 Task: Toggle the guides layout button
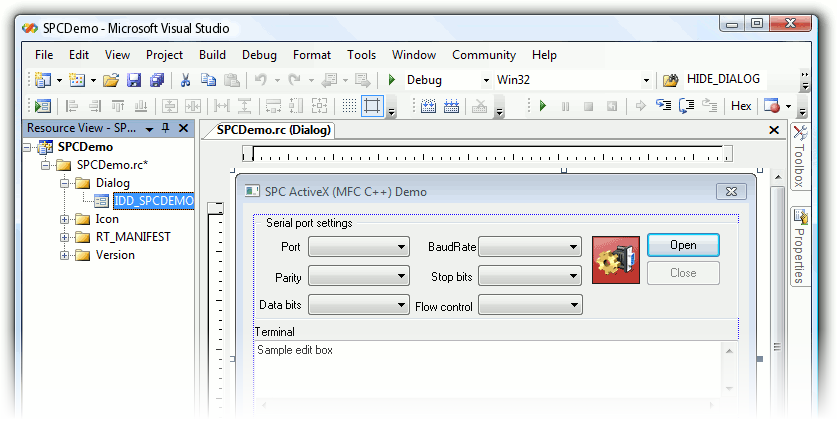coord(373,106)
